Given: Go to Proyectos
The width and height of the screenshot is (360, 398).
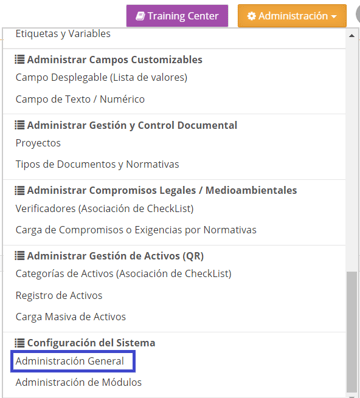Looking at the screenshot, I should (38, 143).
